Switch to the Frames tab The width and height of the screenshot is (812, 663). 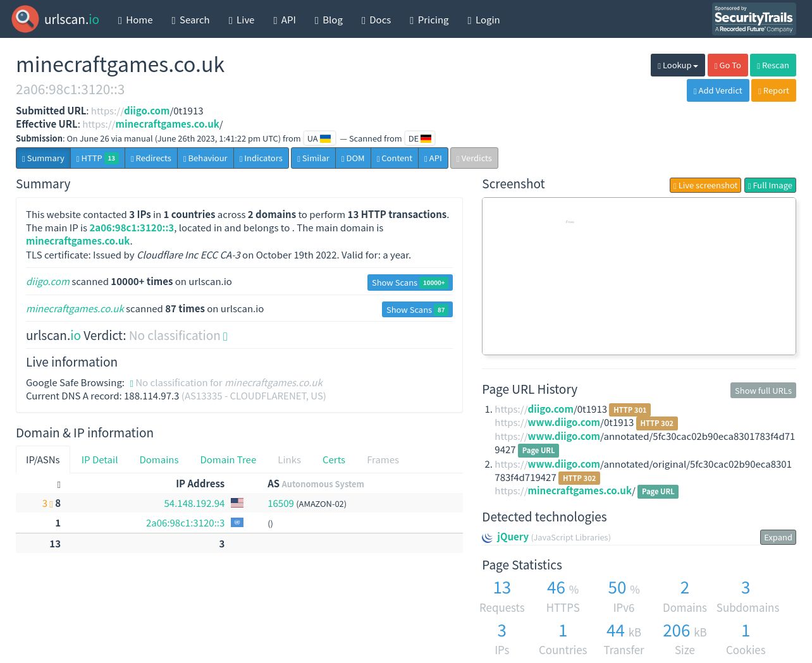pyautogui.click(x=383, y=459)
